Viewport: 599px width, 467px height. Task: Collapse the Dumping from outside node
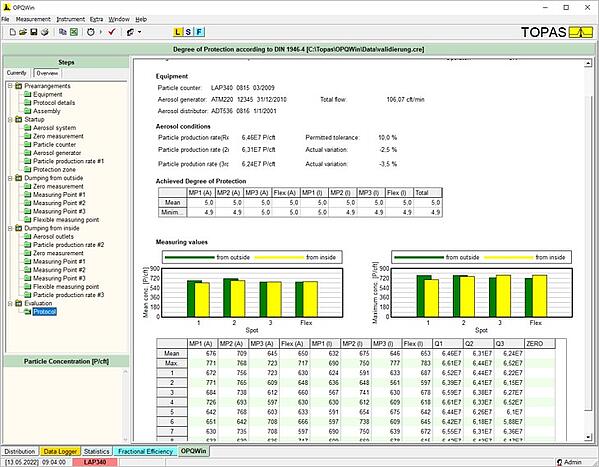pyautogui.click(x=10, y=178)
